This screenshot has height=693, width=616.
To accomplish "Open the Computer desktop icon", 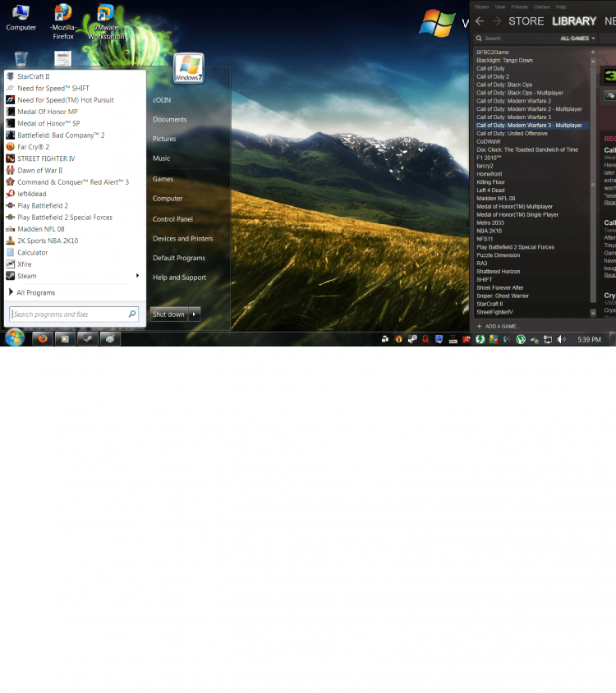I will click(21, 19).
